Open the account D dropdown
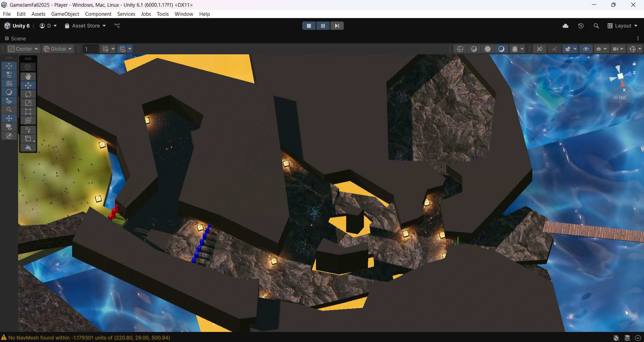Viewport: 644px width, 342px height. point(48,26)
